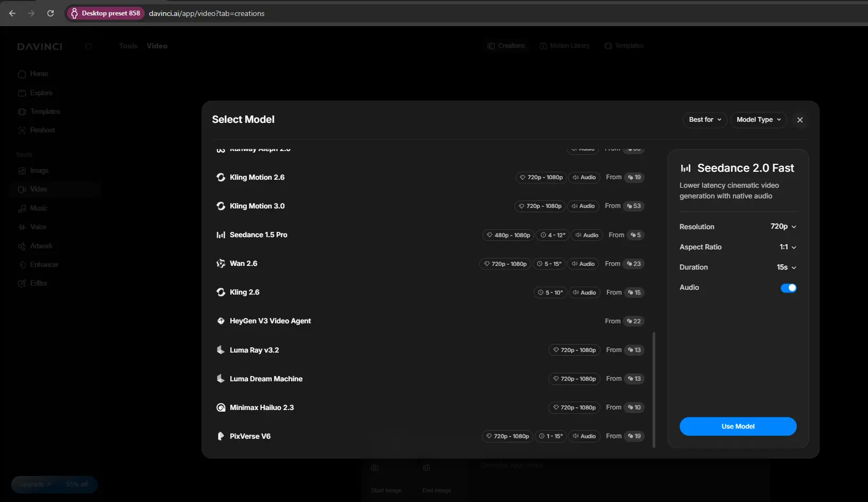Image resolution: width=868 pixels, height=502 pixels.
Task: Click the Image tool icon in sidebar
Action: [x=22, y=171]
